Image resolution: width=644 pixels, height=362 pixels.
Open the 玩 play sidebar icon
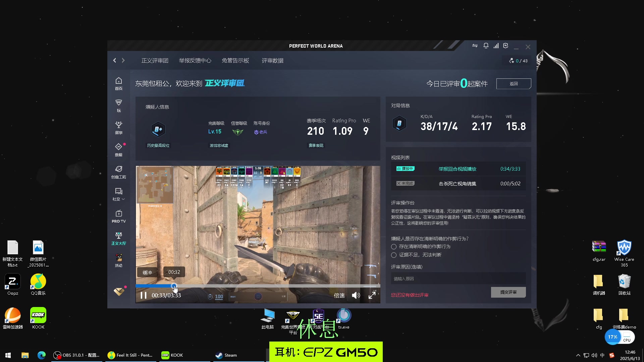tap(119, 106)
